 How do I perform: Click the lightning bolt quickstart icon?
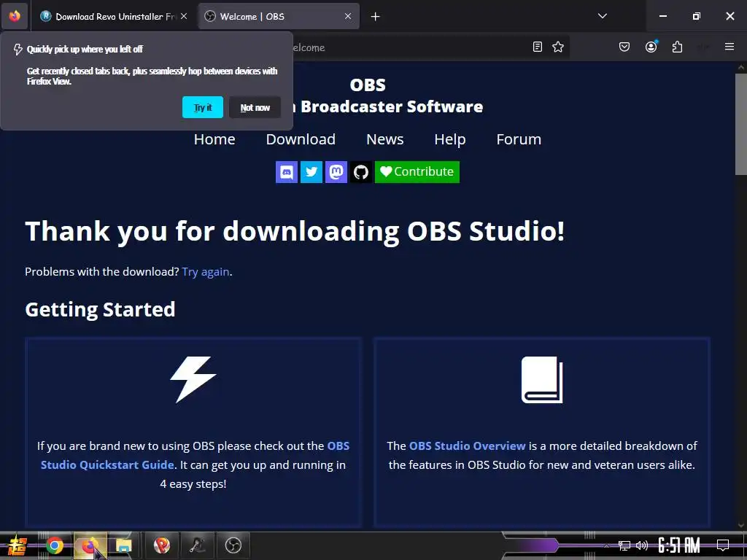tap(193, 379)
